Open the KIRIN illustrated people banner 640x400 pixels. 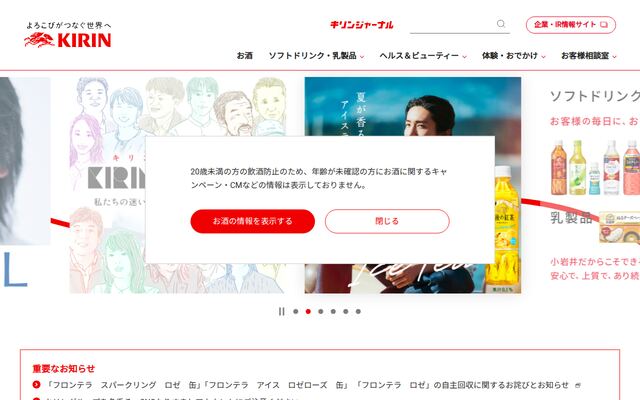click(x=178, y=185)
